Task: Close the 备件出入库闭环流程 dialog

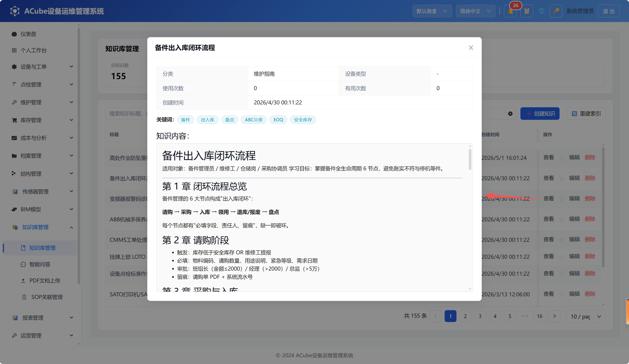Action: (x=471, y=47)
